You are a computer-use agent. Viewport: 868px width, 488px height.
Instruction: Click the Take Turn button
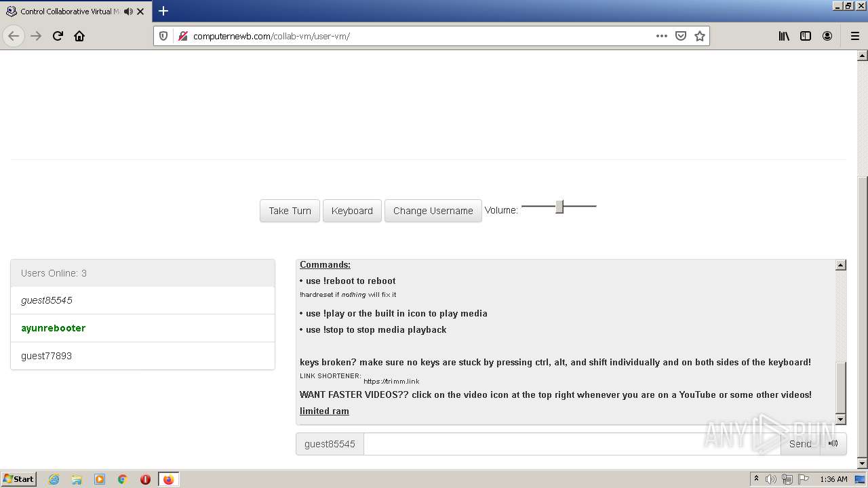point(290,211)
